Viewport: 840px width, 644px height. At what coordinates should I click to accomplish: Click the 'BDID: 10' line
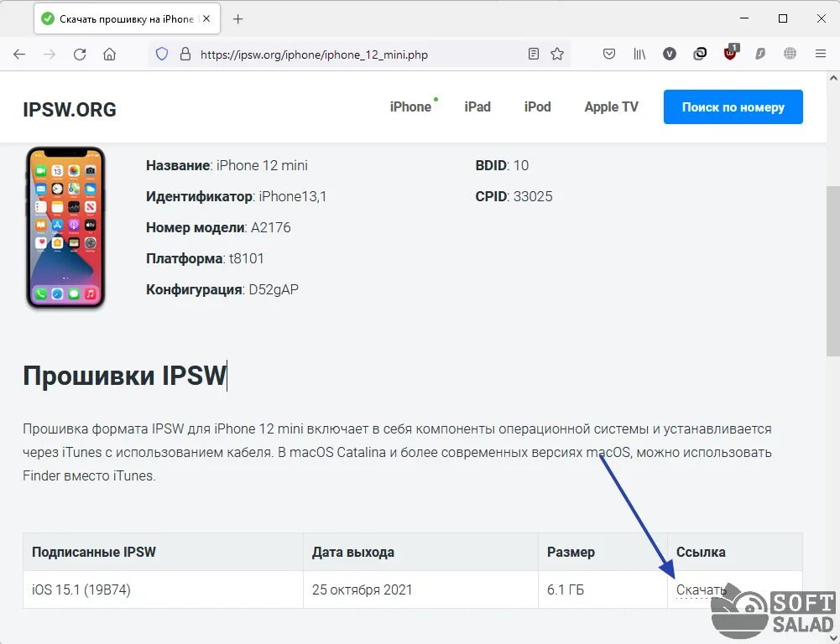click(502, 165)
